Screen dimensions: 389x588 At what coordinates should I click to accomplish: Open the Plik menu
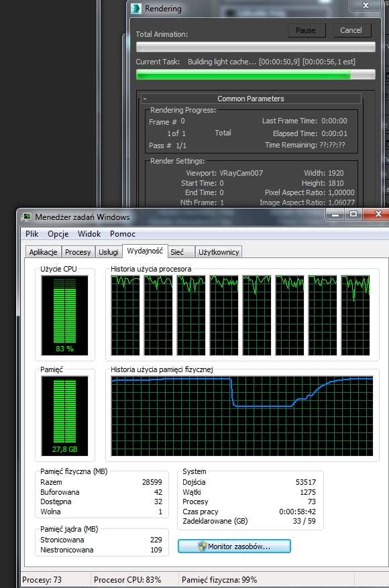click(x=32, y=233)
